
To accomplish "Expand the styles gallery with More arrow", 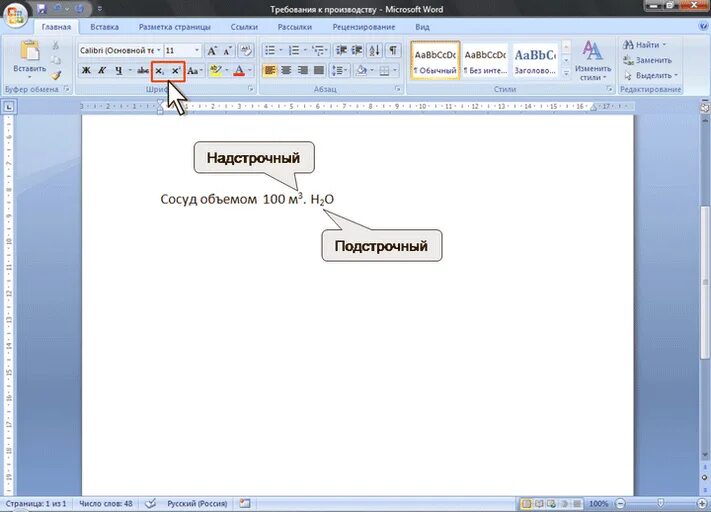I will coord(566,73).
